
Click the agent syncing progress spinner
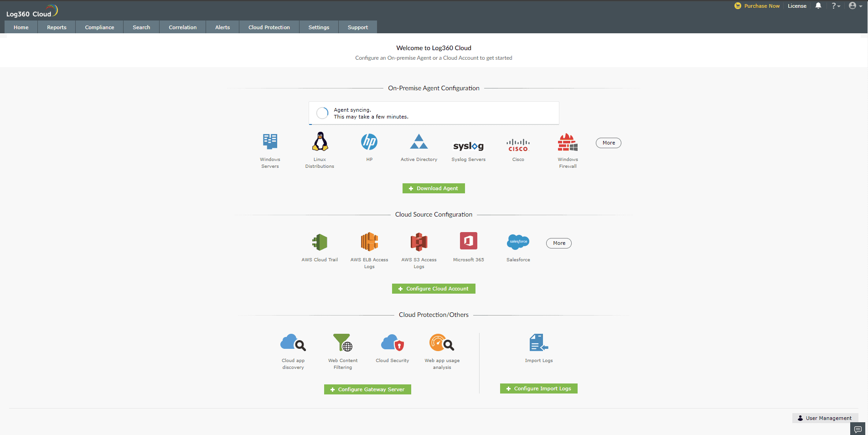[322, 113]
